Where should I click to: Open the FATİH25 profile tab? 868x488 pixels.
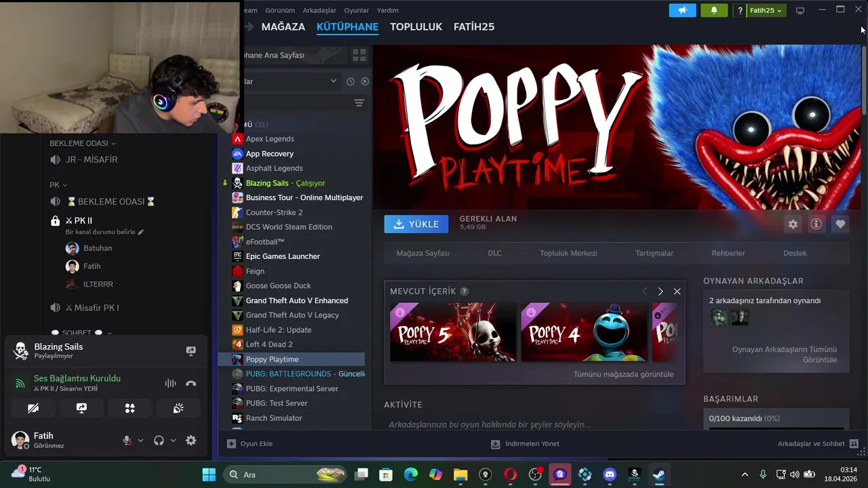tap(473, 26)
